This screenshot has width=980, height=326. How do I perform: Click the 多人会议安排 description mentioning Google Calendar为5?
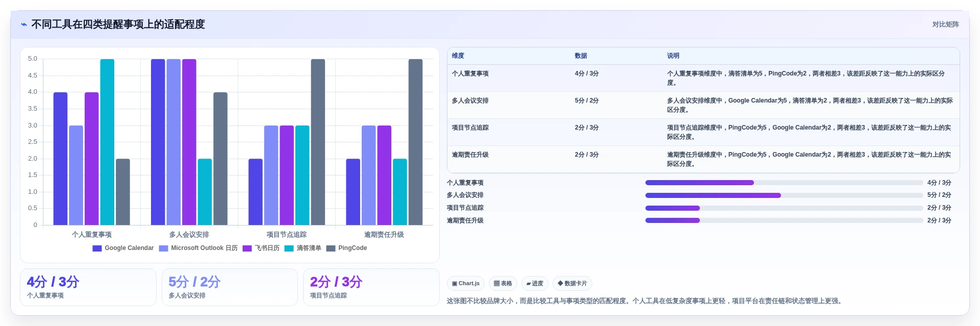[810, 105]
